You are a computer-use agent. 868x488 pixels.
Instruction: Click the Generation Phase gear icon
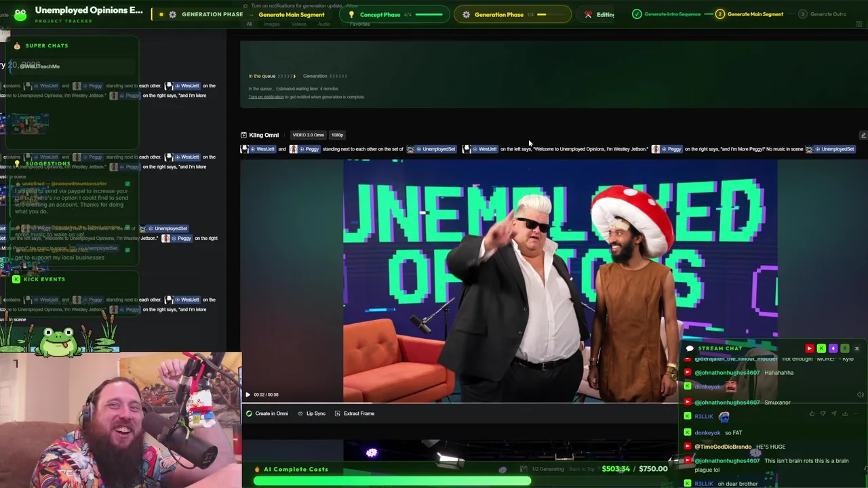click(x=466, y=14)
